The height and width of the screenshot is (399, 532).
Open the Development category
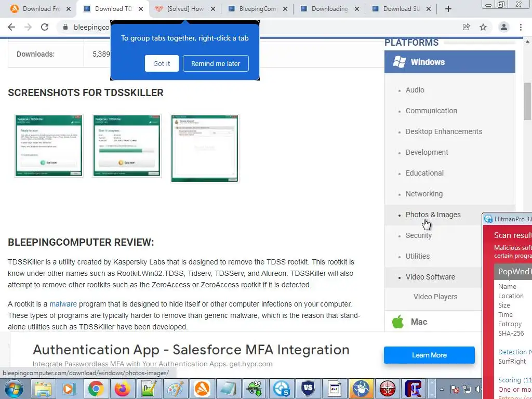click(427, 152)
